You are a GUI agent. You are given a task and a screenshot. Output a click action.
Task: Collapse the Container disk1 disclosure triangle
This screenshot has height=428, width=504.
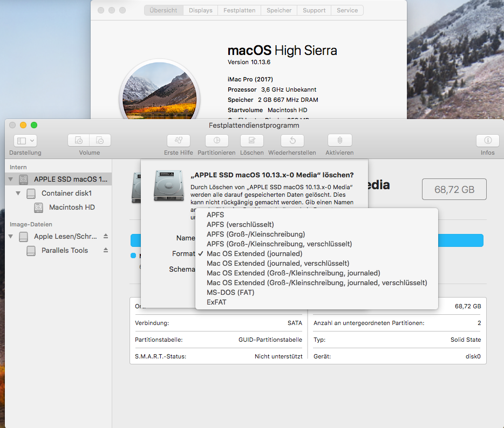[18, 194]
